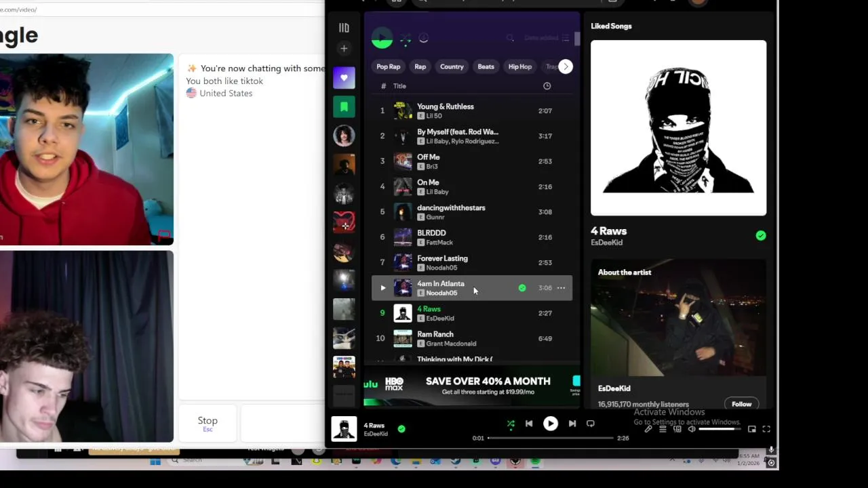The width and height of the screenshot is (868, 488).
Task: Open the HBO Max bundle advertisement banner
Action: pos(472,387)
